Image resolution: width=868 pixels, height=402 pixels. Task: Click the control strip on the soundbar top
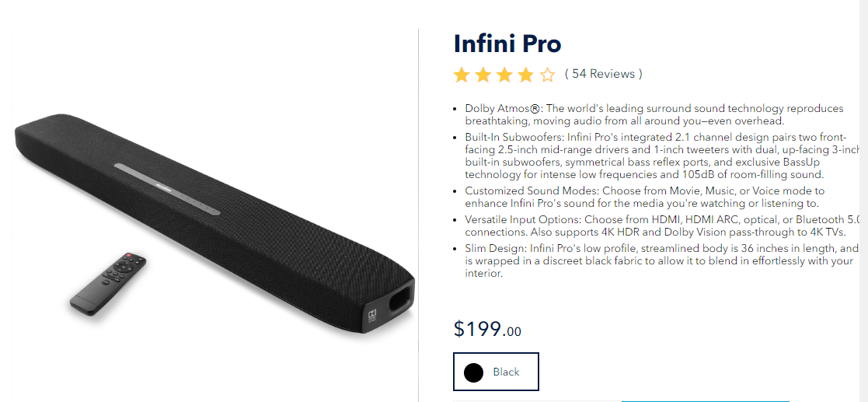coord(167,188)
